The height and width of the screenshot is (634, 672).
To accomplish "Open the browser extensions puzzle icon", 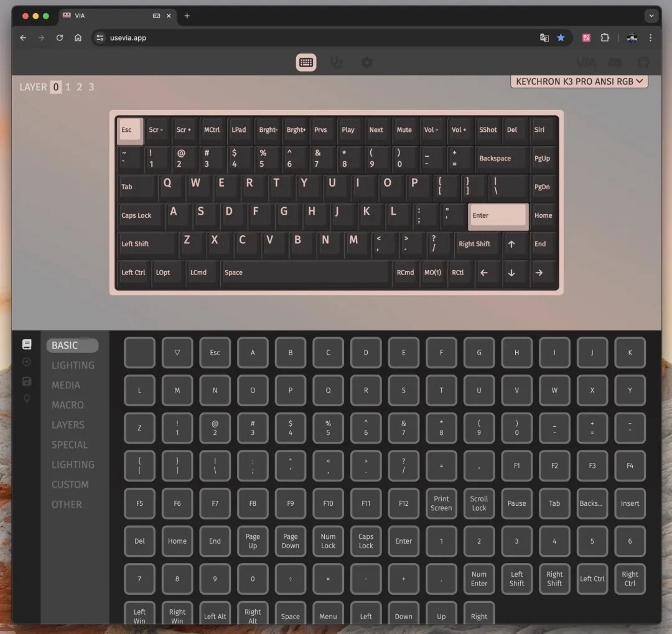I will click(x=605, y=38).
